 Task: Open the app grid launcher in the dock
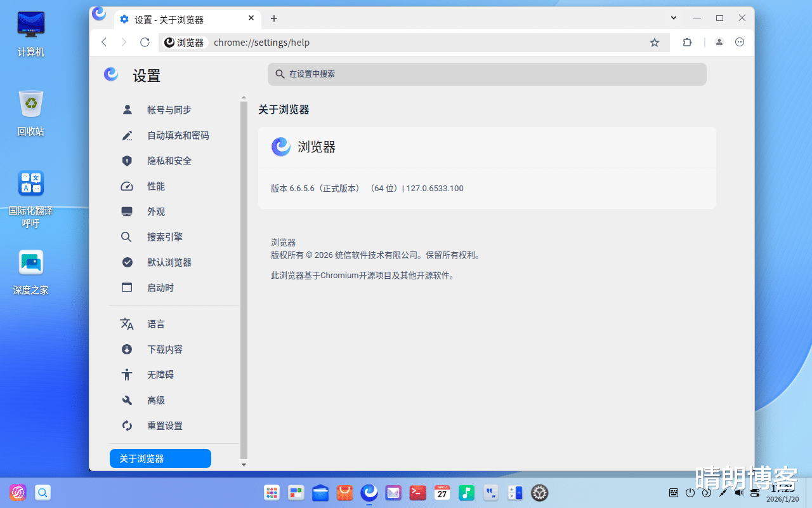[x=272, y=493]
